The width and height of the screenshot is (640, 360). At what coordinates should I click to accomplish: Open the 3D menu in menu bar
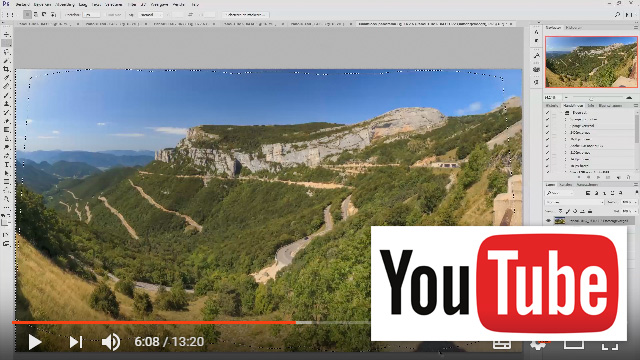(x=143, y=4)
